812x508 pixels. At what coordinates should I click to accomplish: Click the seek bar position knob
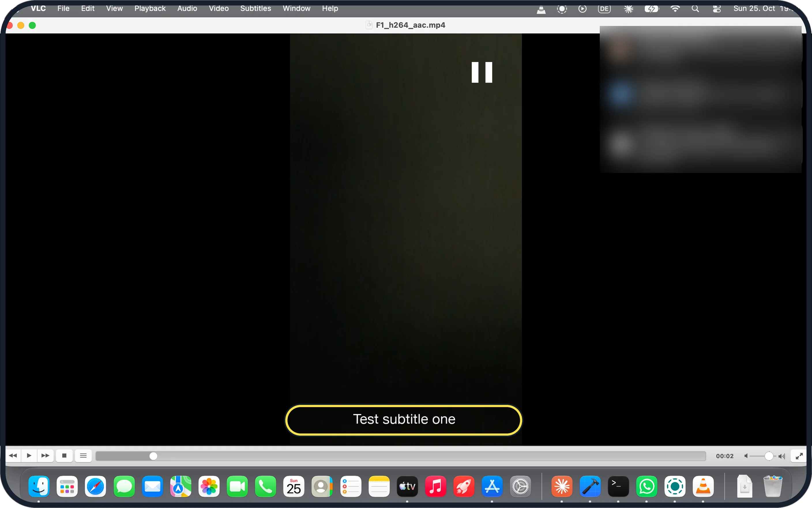[153, 456]
